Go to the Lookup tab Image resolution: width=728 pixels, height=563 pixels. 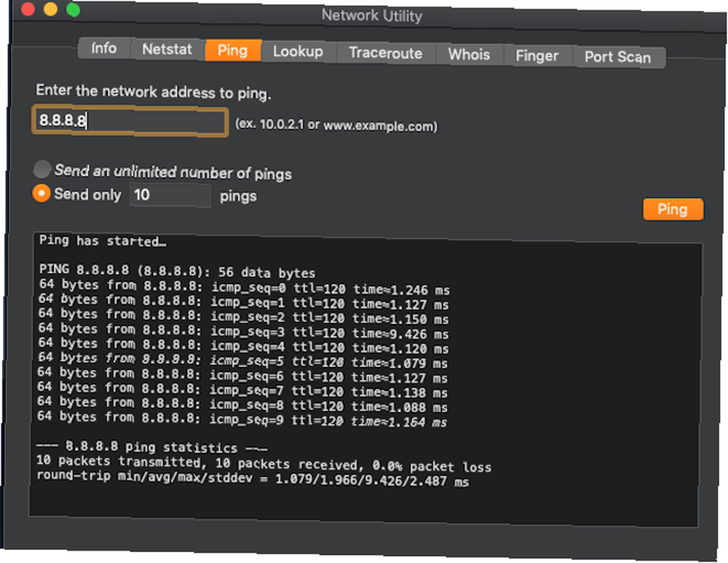coord(298,52)
